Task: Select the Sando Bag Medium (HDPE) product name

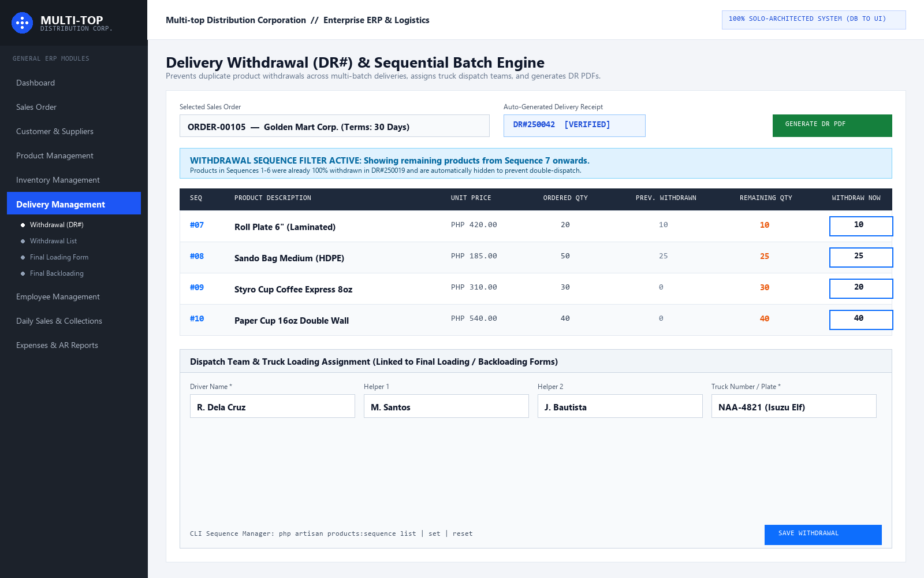Action: coord(289,258)
